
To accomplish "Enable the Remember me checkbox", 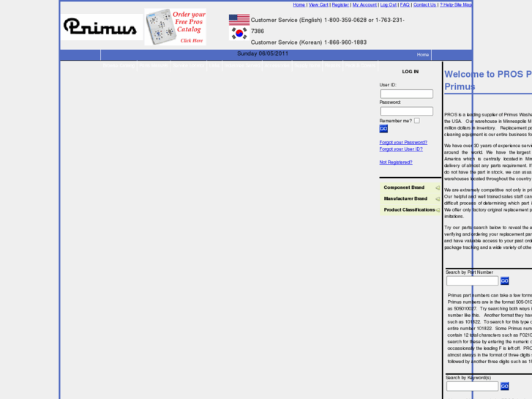I will click(417, 121).
